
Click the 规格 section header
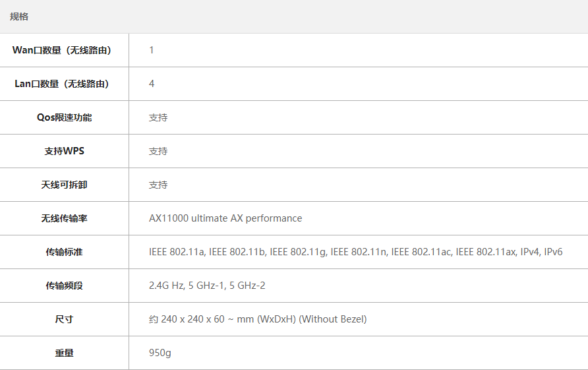19,16
